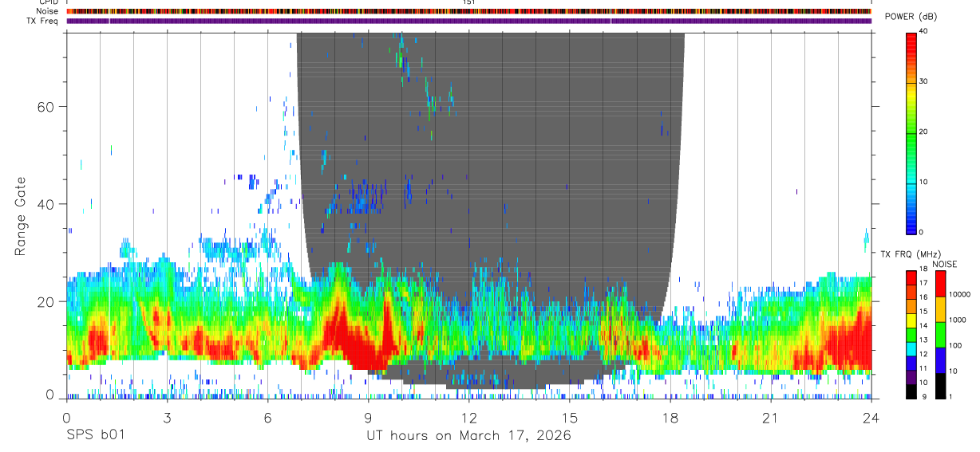Pick the yellow segment of TX FRQ legend
This screenshot has height=452, width=980.
(911, 320)
